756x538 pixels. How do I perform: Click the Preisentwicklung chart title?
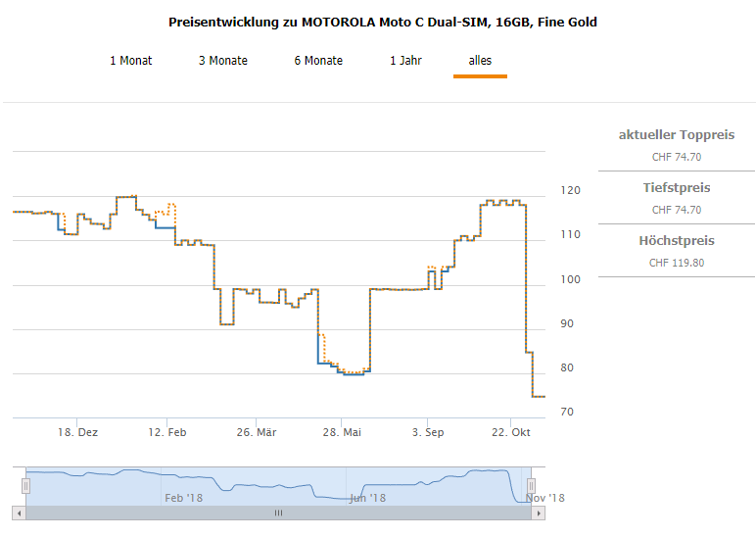point(383,22)
